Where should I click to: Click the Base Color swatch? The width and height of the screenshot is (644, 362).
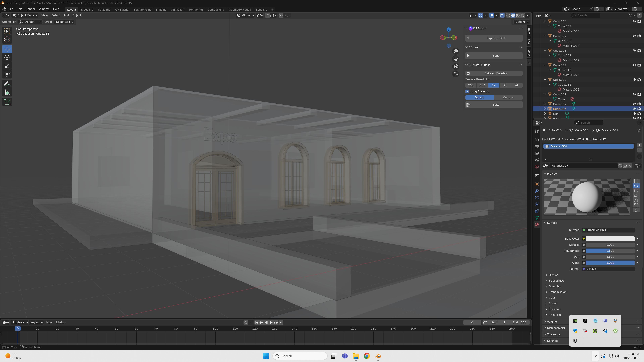(610, 239)
